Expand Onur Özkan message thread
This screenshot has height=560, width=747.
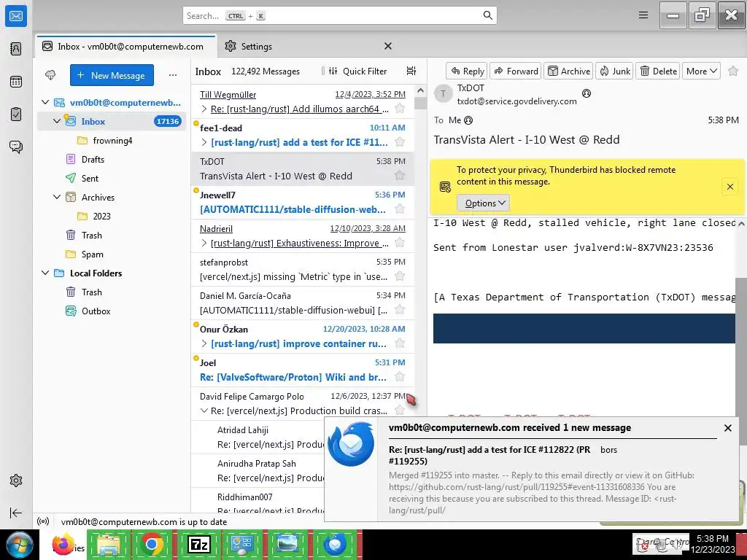(x=204, y=344)
